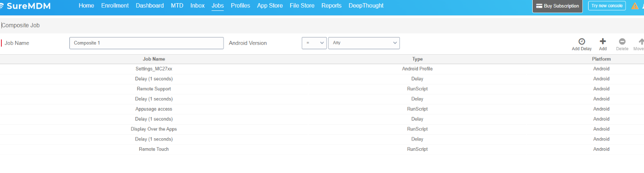This screenshot has width=644, height=173.
Task: Select the Appusage access job row
Action: [x=322, y=109]
